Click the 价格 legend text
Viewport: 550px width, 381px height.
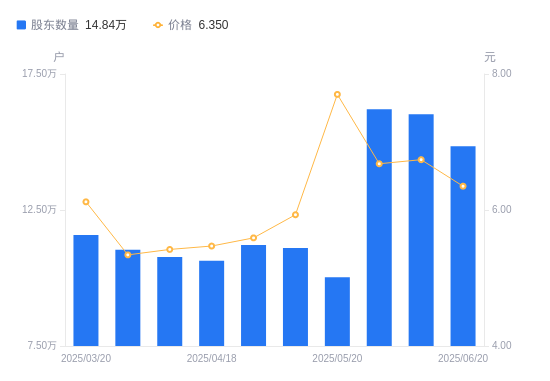coord(180,25)
